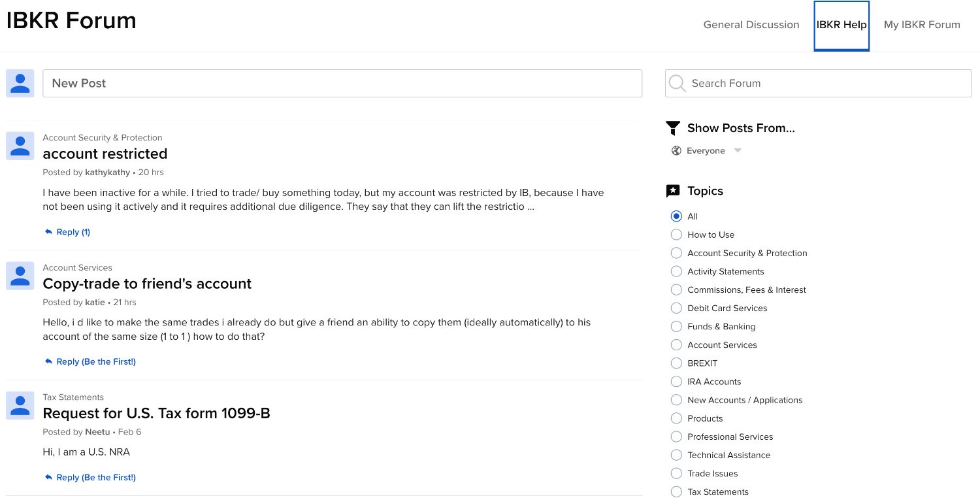Open the 'account restricted' post title
The height and width of the screenshot is (498, 980).
(105, 154)
